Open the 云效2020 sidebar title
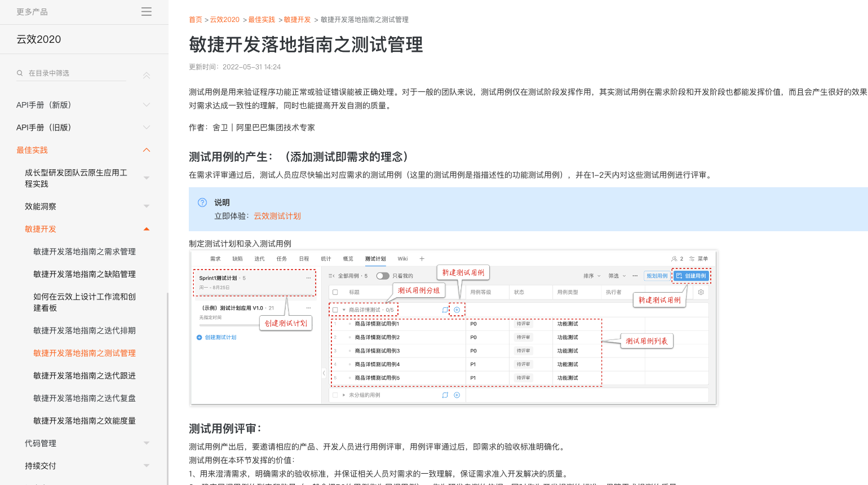868x485 pixels. (x=39, y=39)
